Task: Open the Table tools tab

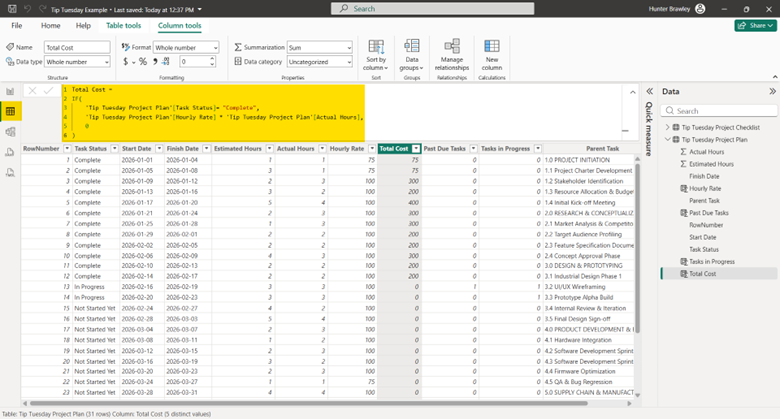Action: tap(124, 25)
